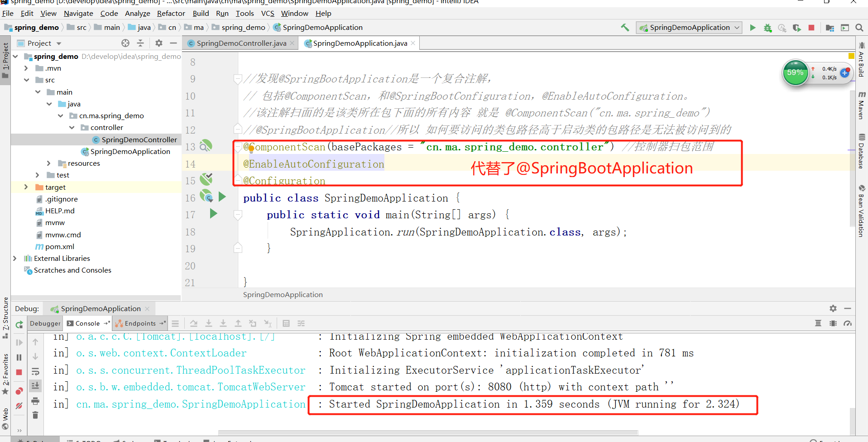Screen dimensions: 868x442
Task: Stop the app with the toolbar red square
Action: [811, 28]
